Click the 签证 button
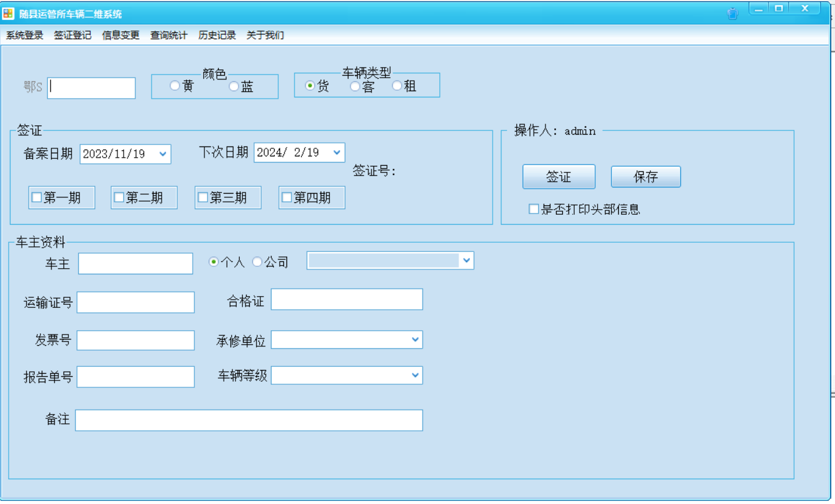835x504 pixels. coord(559,177)
